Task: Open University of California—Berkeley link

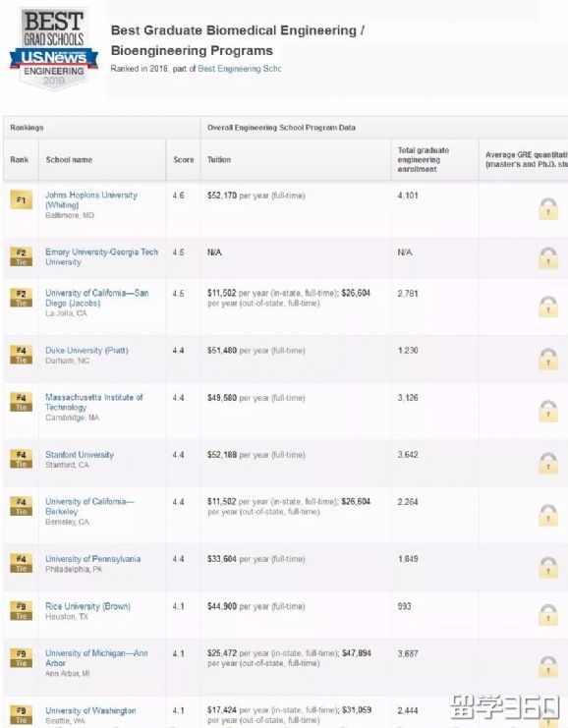Action: 89,507
